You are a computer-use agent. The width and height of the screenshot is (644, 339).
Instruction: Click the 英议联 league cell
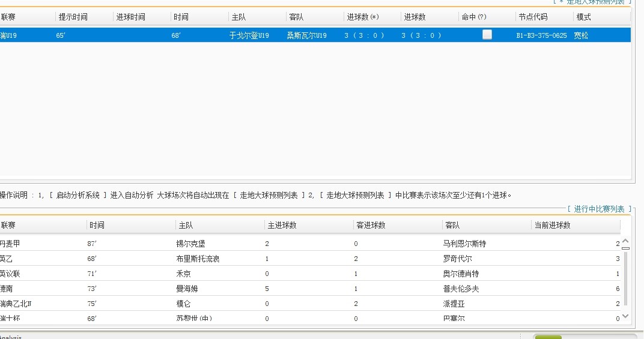click(10, 274)
